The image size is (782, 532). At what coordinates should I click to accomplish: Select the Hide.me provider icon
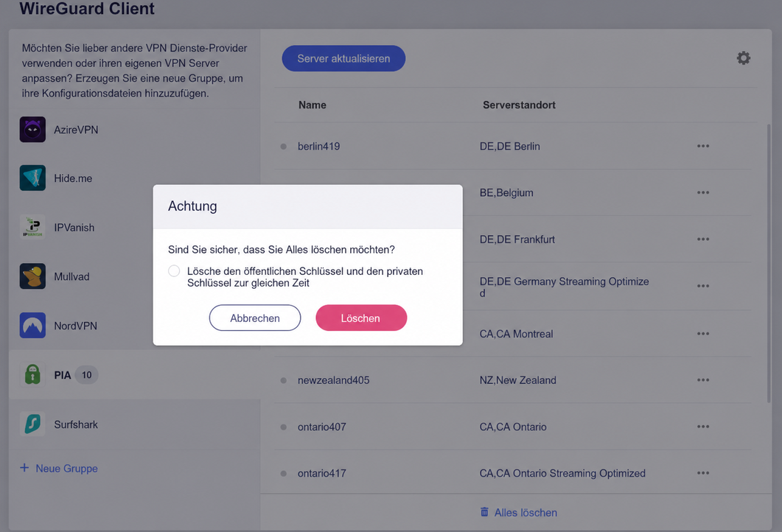point(32,178)
